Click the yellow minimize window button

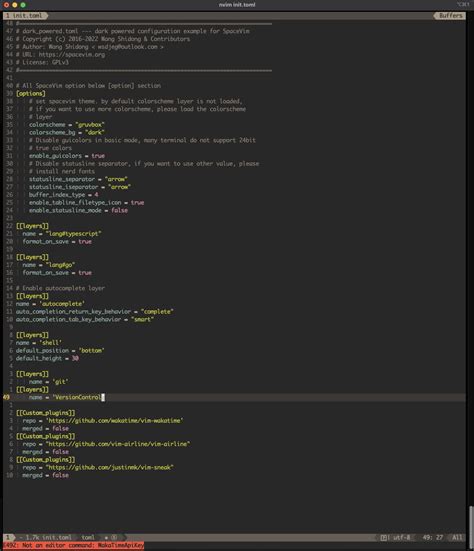coord(15,5)
